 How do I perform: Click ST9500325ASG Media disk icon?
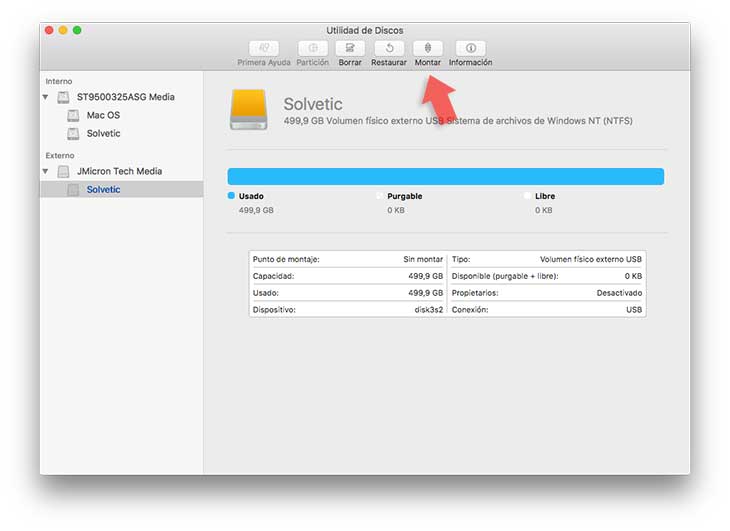(63, 97)
